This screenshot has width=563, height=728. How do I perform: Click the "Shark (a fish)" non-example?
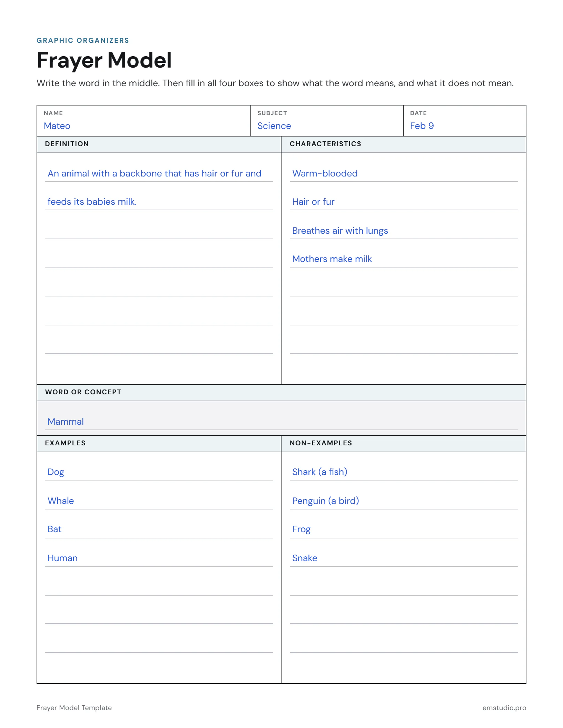pyautogui.click(x=404, y=472)
